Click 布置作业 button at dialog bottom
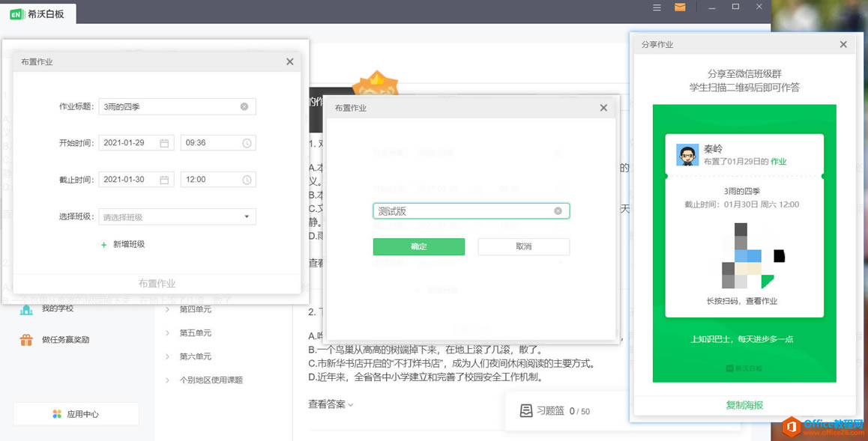Image resolution: width=868 pixels, height=441 pixels. 157,284
